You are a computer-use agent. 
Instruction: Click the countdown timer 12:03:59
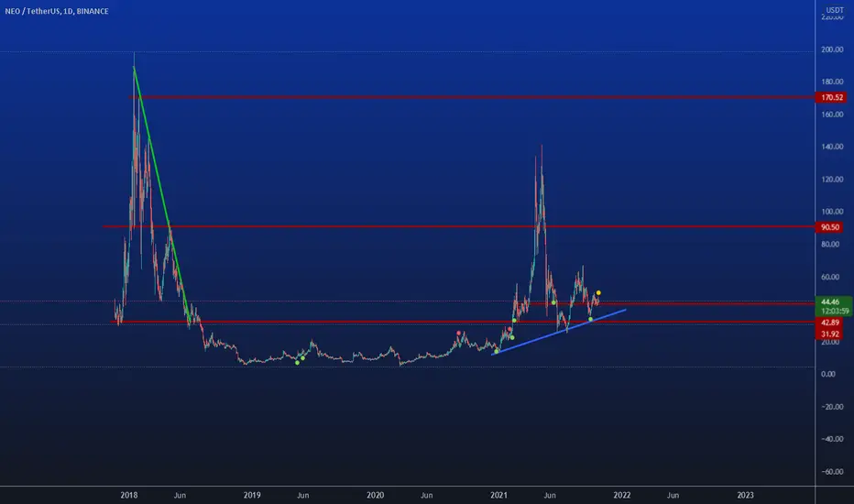pos(836,312)
